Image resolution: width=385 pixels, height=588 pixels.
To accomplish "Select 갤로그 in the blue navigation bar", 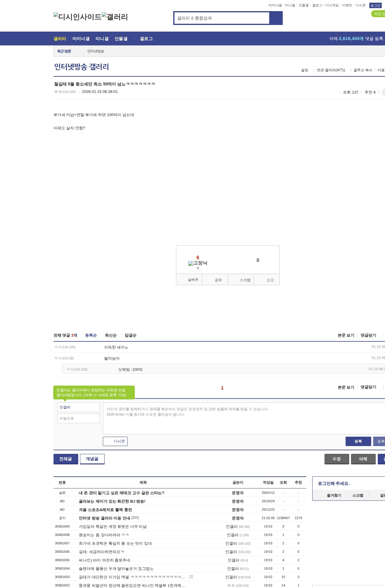I will pyautogui.click(x=146, y=39).
